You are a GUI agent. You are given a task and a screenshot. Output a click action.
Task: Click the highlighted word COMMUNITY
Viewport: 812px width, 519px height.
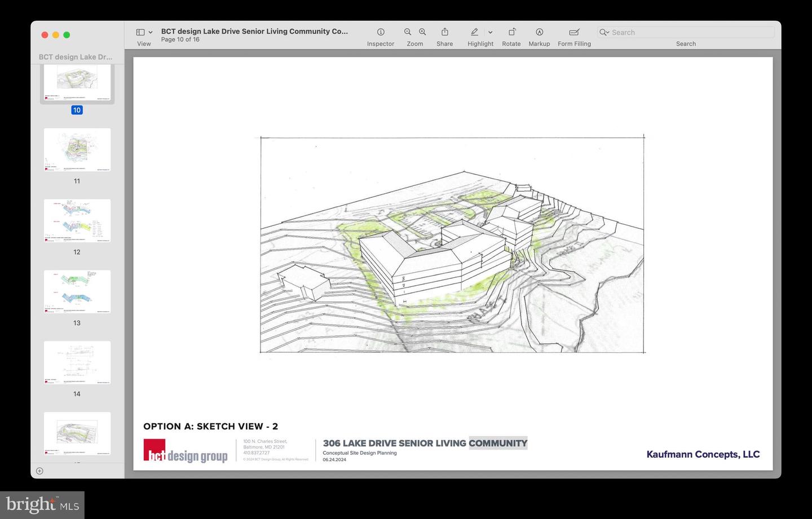[498, 443]
